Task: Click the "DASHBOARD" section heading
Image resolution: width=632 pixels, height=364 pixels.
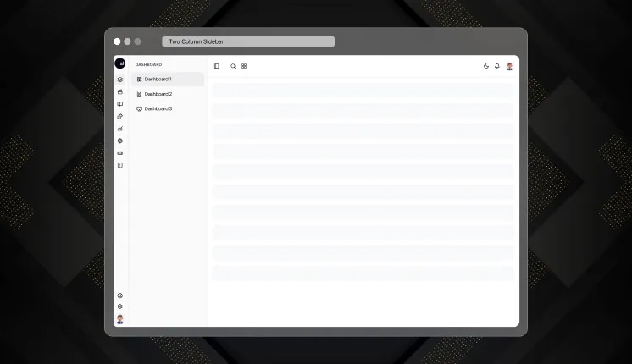Action: [x=149, y=64]
